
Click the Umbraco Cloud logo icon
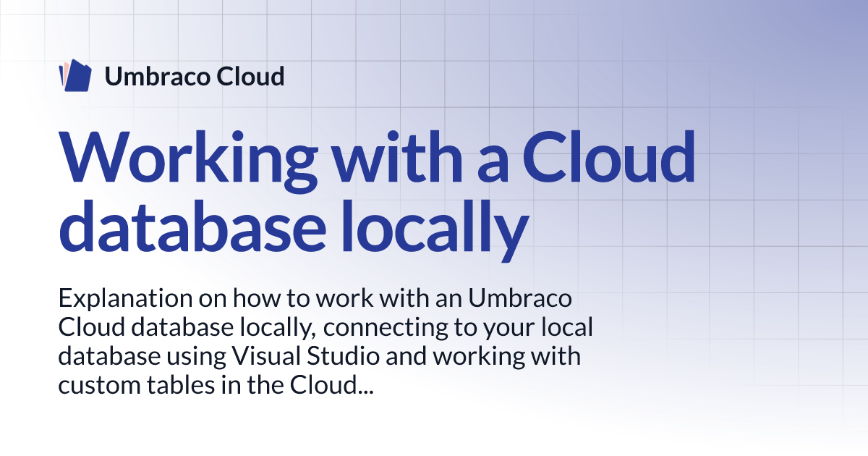pyautogui.click(x=75, y=76)
